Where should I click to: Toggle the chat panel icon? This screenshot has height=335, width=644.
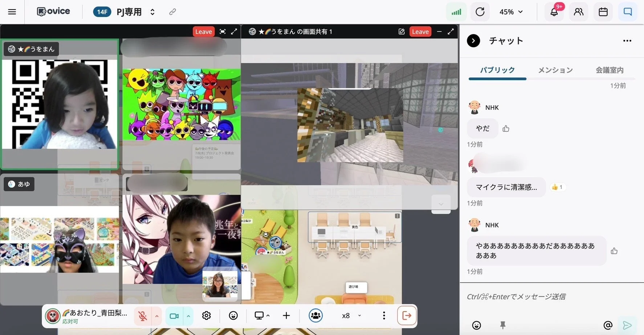(x=628, y=12)
